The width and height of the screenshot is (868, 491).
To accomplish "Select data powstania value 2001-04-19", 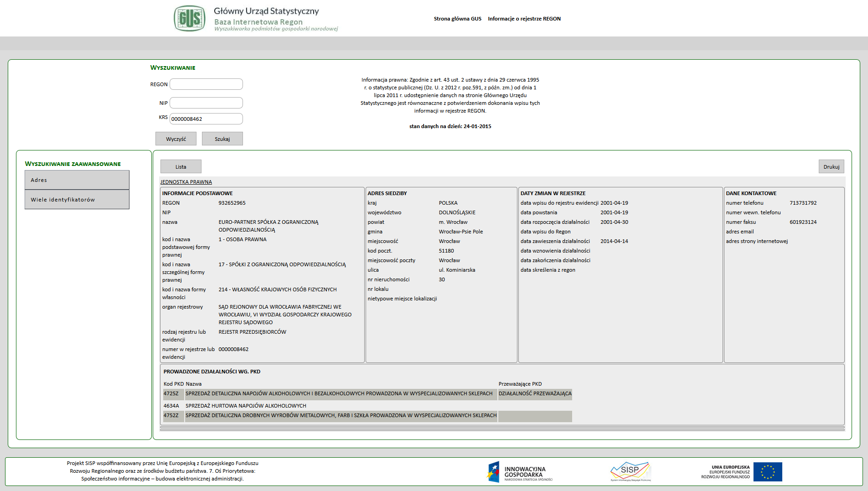I will pyautogui.click(x=614, y=212).
